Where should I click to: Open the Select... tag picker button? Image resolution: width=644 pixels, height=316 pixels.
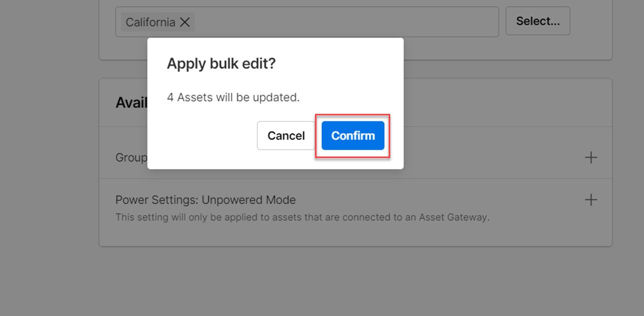click(538, 21)
